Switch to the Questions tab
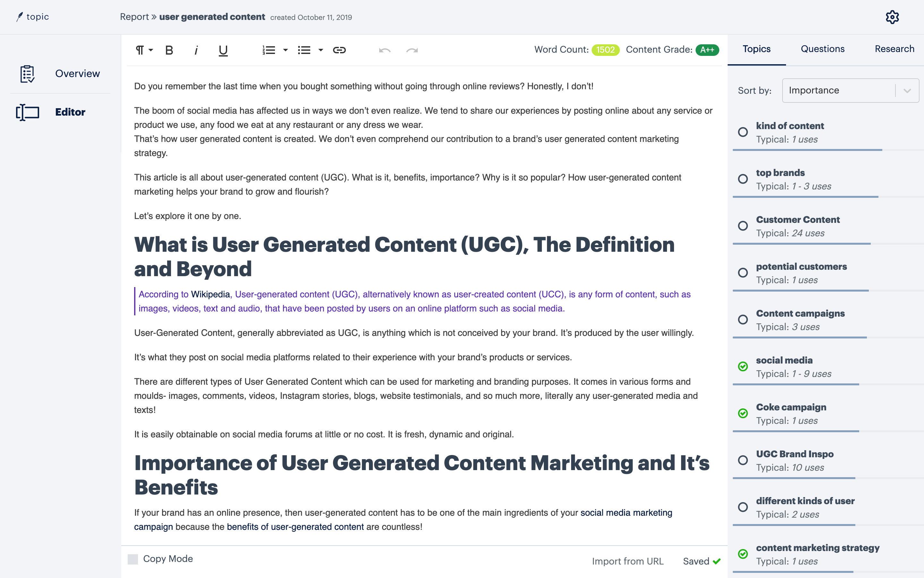 point(822,49)
